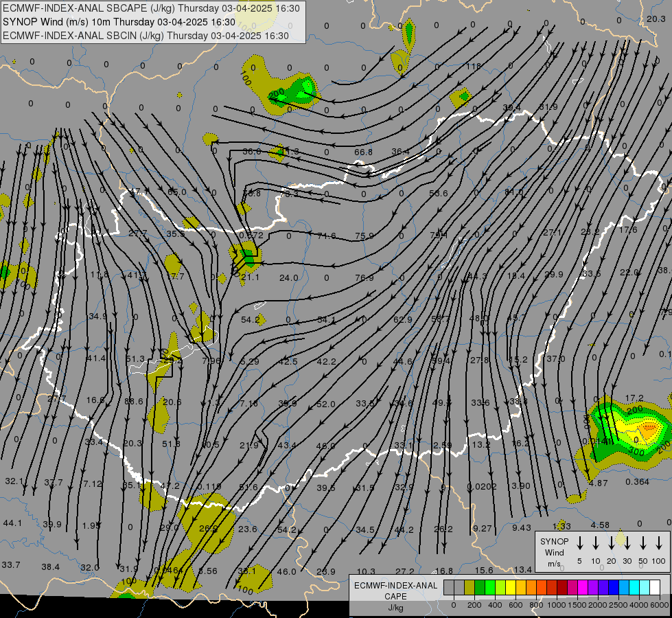Pick the dark green swatch after 200
The width and height of the screenshot is (672, 618).
click(x=480, y=588)
